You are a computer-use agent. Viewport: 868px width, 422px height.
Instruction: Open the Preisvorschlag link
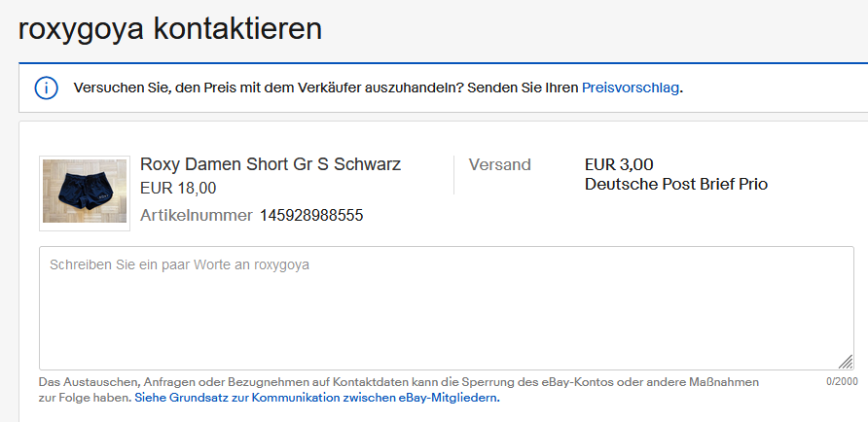[631, 88]
